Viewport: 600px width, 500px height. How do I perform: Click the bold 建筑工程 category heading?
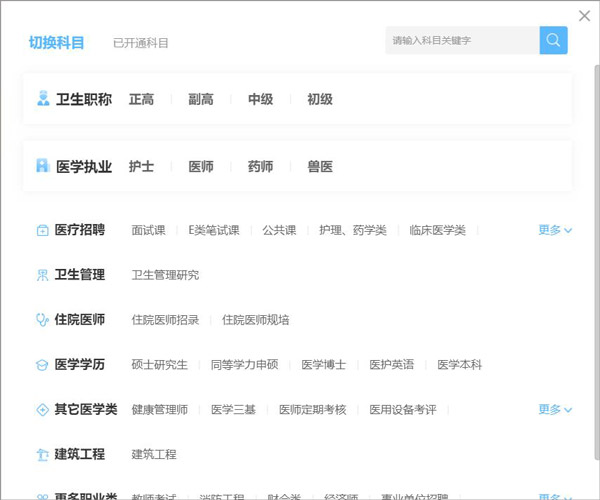pos(80,454)
